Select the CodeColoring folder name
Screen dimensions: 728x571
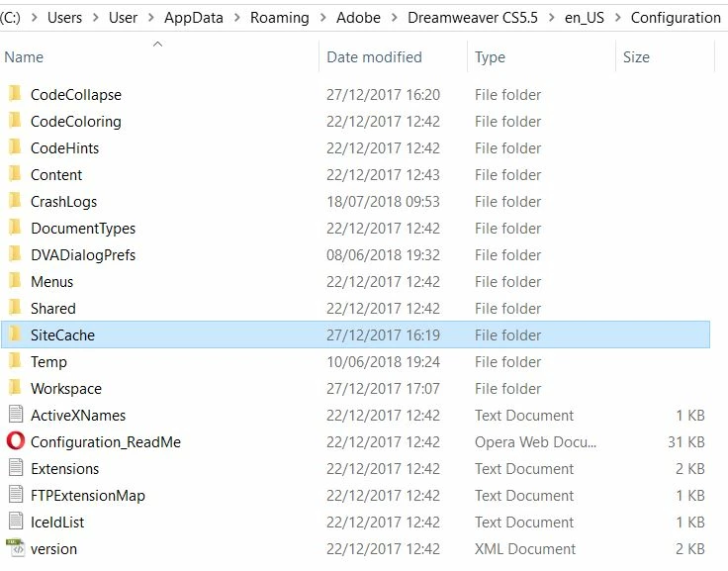(x=76, y=122)
